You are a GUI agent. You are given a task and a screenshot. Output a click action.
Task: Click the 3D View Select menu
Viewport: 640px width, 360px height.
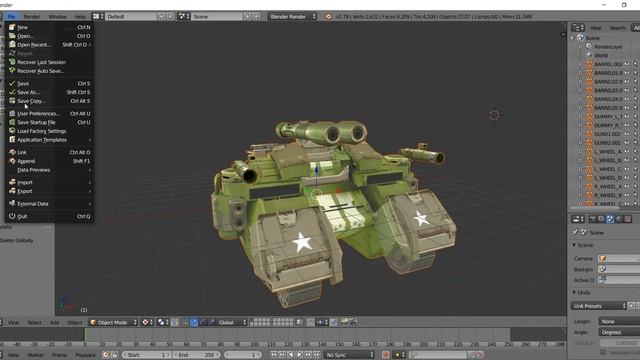coord(34,322)
